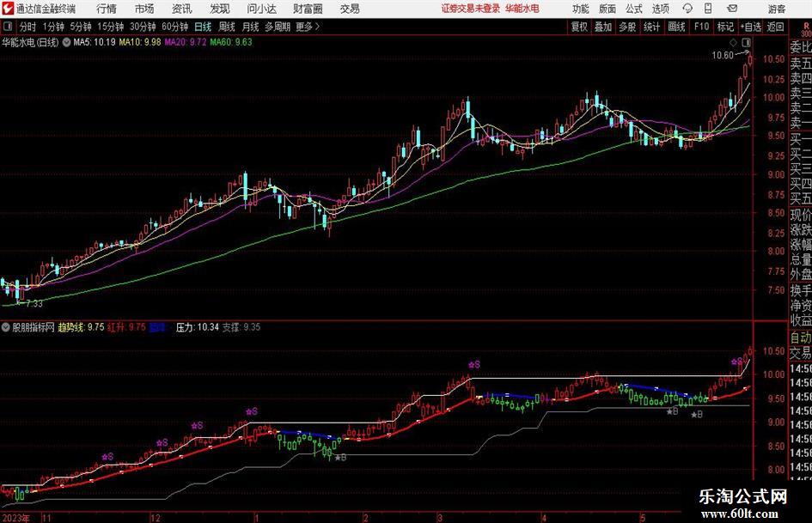812x523 pixels.
Task: Toggle the side panel icon at chart top-right
Action: coord(746,42)
